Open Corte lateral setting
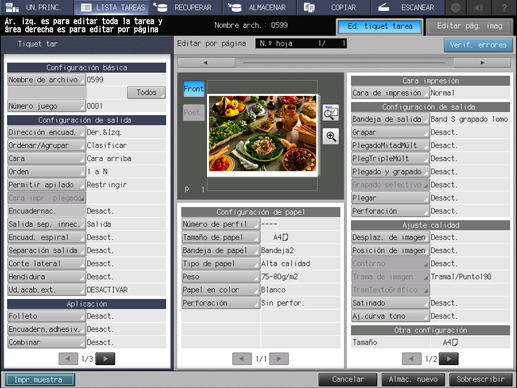Screen dimensions: 517x388 tap(47, 263)
